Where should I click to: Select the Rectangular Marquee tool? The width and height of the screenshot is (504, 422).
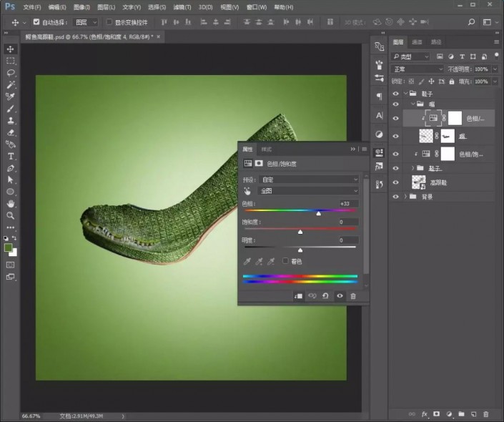[10, 61]
